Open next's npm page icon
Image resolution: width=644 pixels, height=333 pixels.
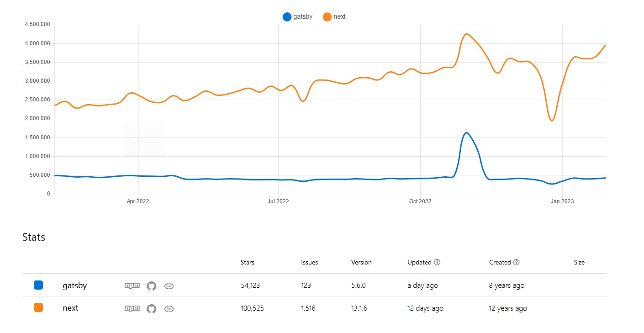click(x=132, y=309)
